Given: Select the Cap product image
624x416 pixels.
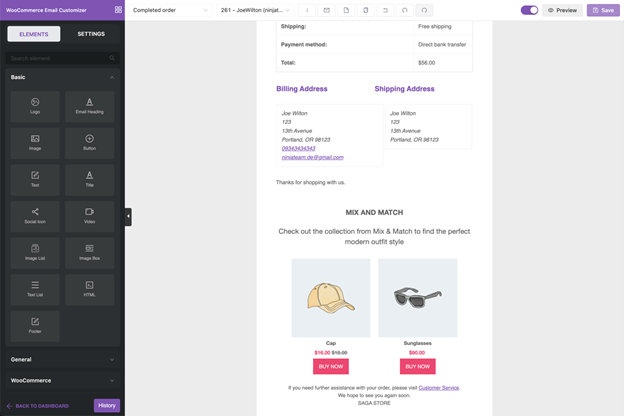Looking at the screenshot, I should [331, 298].
